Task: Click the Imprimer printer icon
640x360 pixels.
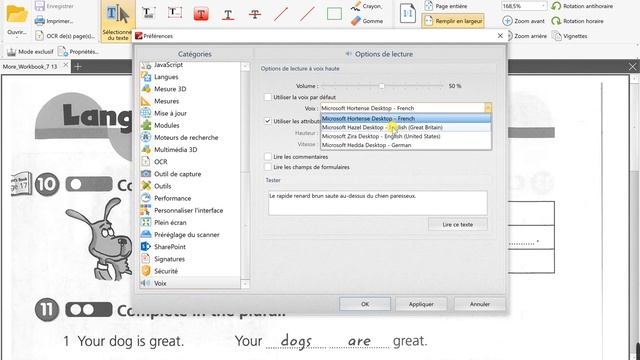Action: pyautogui.click(x=40, y=20)
